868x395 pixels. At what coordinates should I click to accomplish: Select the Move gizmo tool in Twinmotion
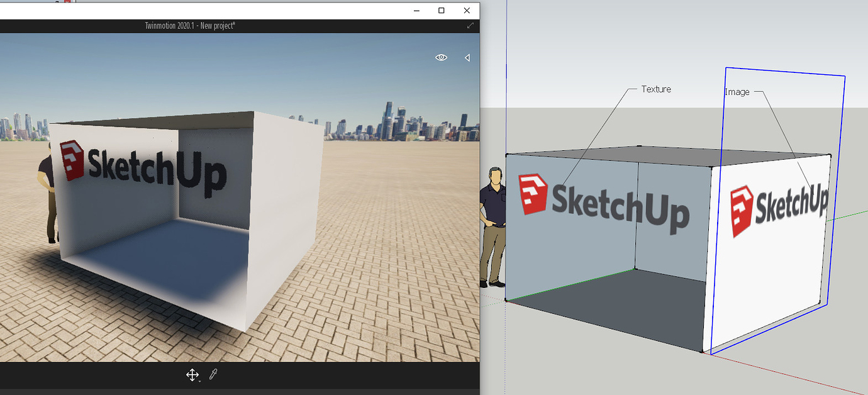pyautogui.click(x=193, y=374)
